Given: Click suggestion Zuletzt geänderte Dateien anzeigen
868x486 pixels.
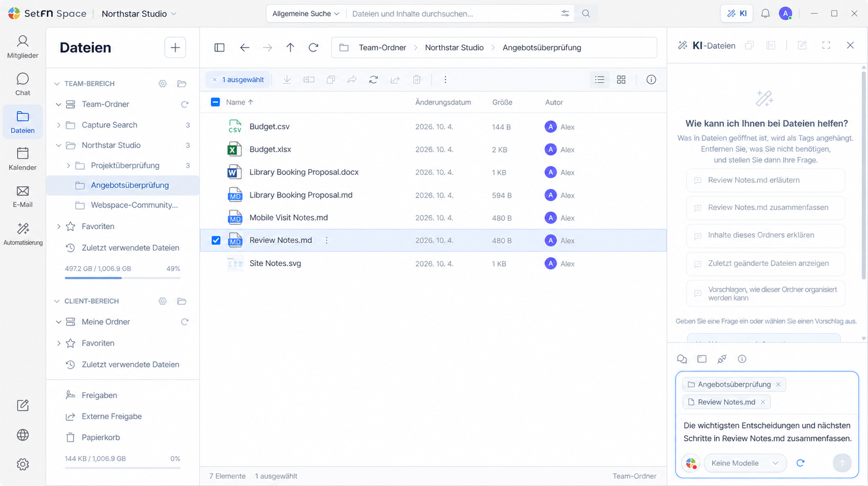Looking at the screenshot, I should (765, 263).
